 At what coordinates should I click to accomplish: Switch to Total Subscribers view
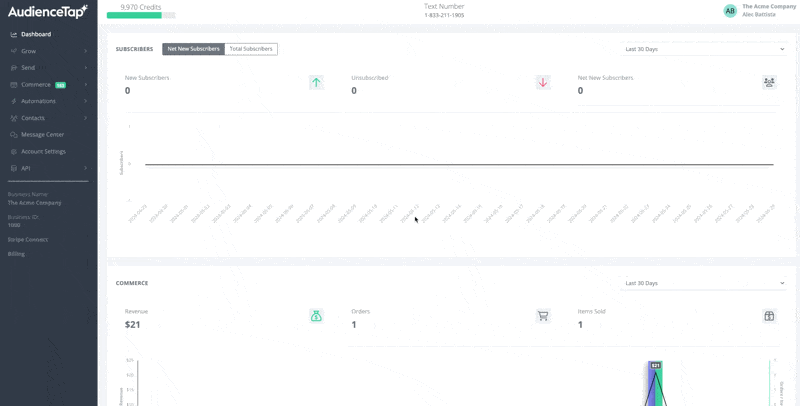pos(251,49)
